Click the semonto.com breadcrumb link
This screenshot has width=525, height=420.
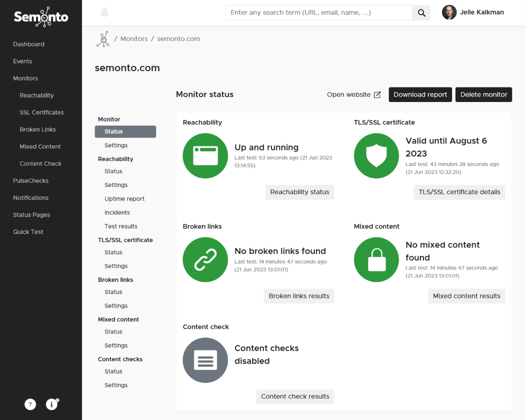pyautogui.click(x=178, y=39)
